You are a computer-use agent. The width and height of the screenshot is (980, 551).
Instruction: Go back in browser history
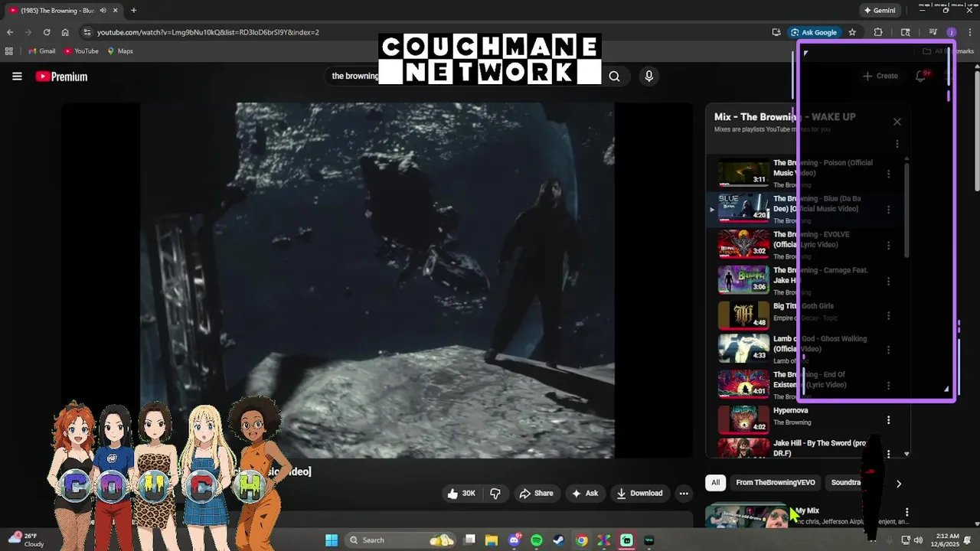[x=10, y=32]
